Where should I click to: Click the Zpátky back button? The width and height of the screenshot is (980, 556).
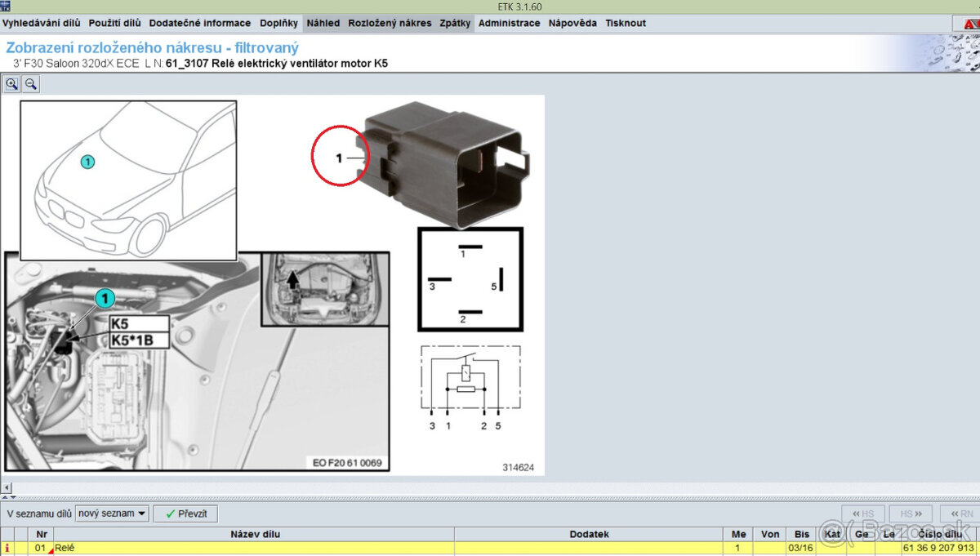click(x=455, y=23)
